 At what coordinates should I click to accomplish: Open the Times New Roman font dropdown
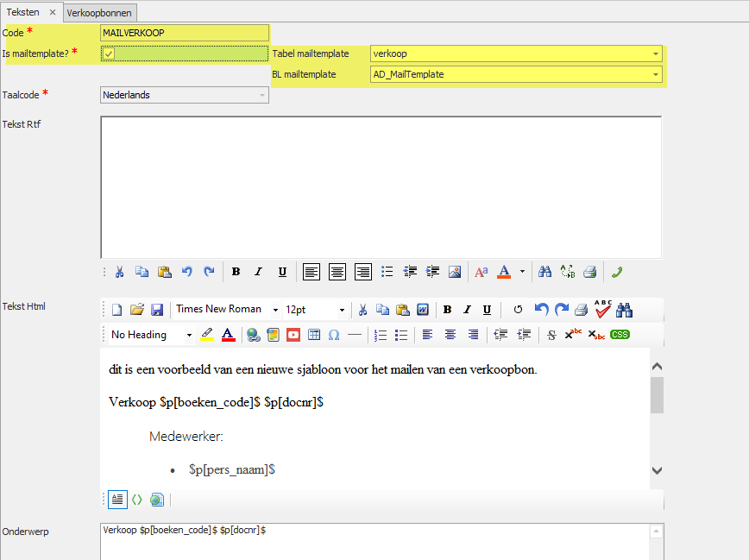click(x=275, y=310)
